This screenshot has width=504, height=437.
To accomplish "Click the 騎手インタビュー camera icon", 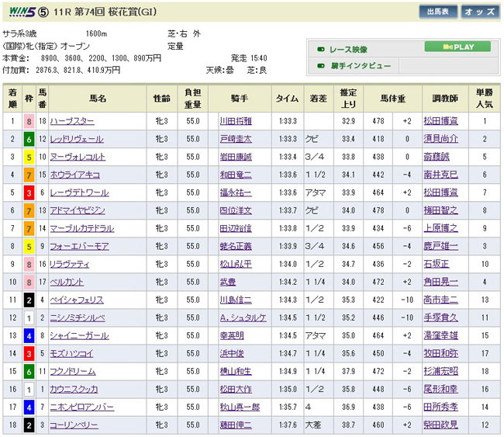I will 321,66.
